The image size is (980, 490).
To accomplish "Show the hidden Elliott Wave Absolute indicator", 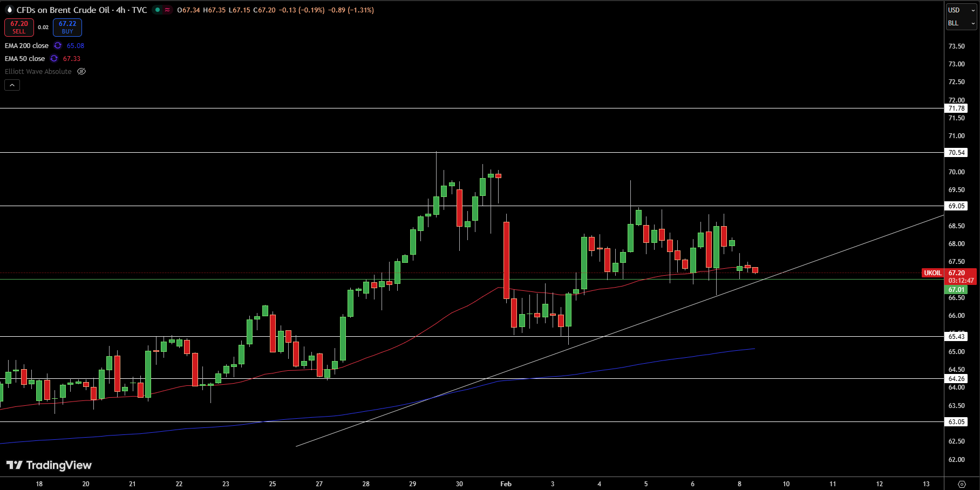I will (81, 72).
